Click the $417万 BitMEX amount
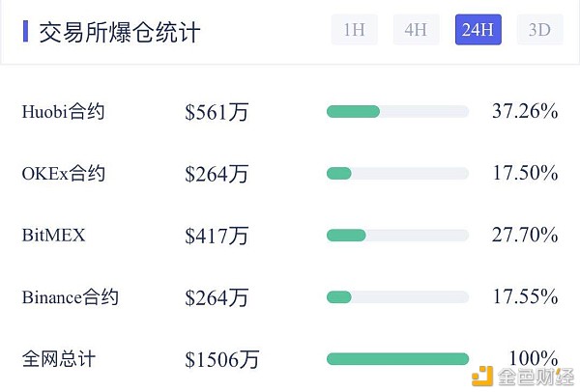The height and width of the screenshot is (392, 580). point(217,236)
